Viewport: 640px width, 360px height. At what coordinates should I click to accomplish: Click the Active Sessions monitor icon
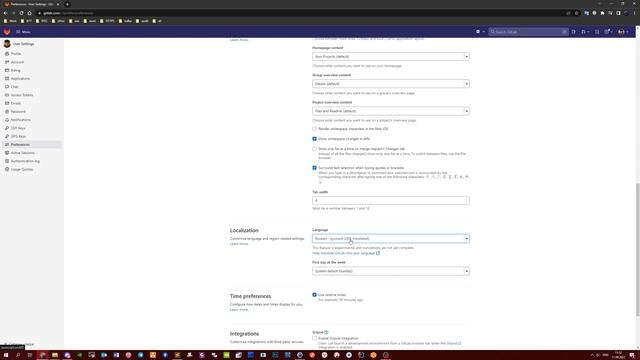coord(7,153)
